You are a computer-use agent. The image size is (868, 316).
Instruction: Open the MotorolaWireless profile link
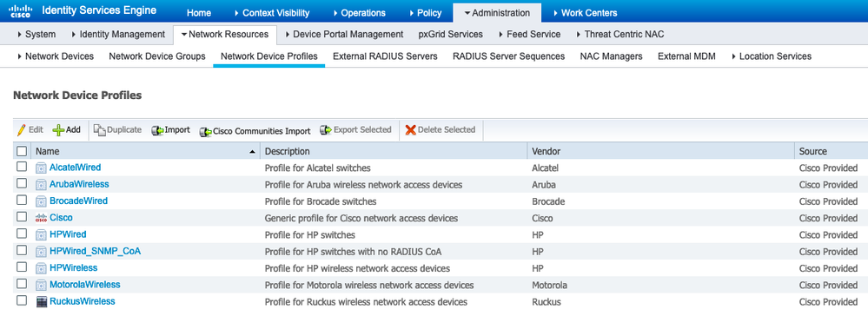(x=84, y=285)
